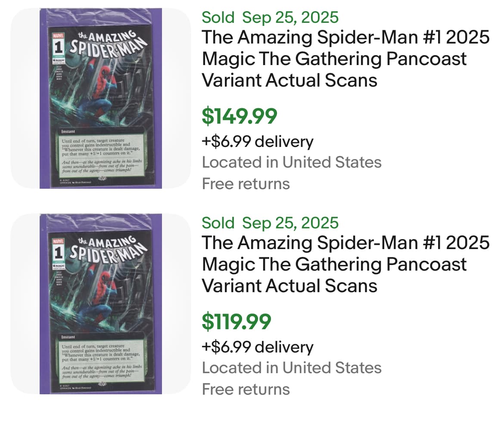Screen dimensions: 504x421
Task: Click the location text in the $149.99 listing
Action: (292, 162)
